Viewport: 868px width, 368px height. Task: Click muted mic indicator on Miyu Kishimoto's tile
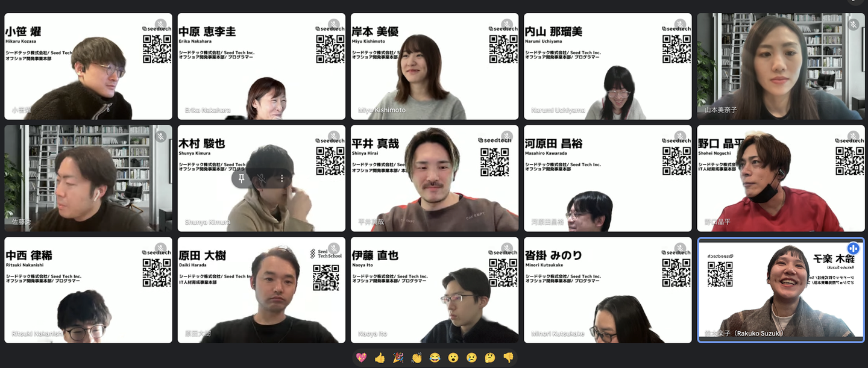tap(507, 25)
